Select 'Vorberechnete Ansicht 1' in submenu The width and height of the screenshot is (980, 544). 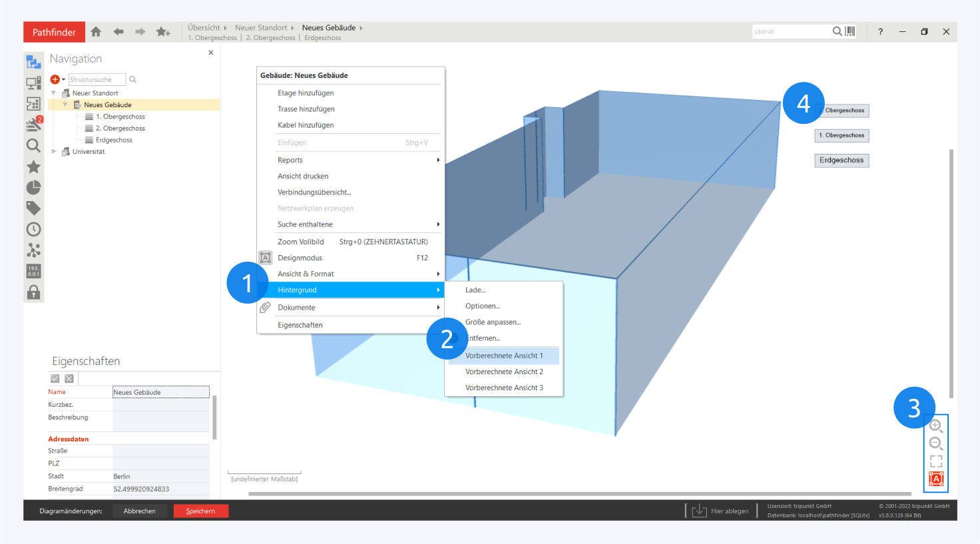[504, 356]
